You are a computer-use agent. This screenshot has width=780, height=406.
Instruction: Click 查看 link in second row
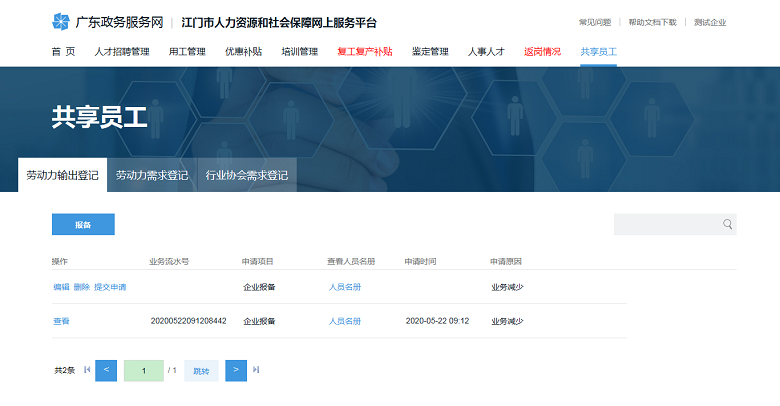click(x=61, y=321)
